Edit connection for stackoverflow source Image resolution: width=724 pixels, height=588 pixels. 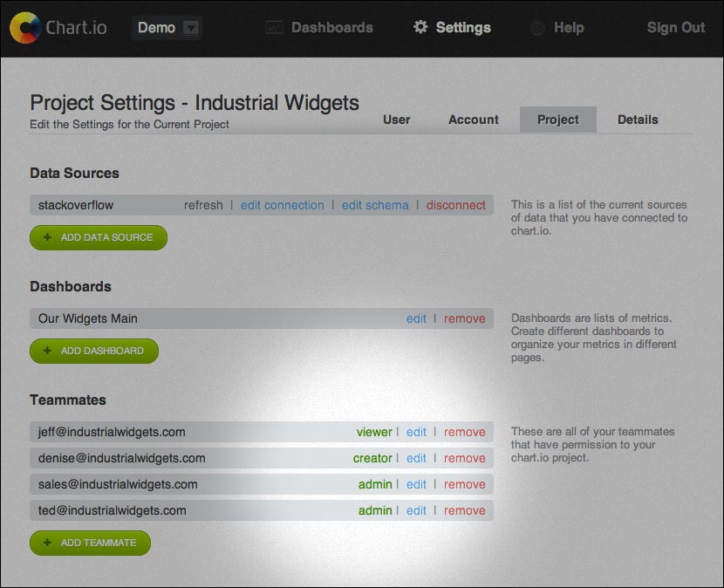tap(282, 205)
